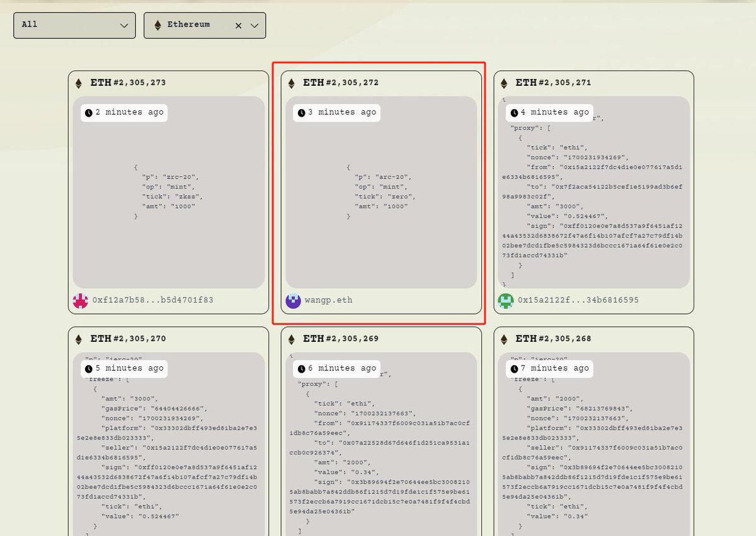Open address 0xf12a7b58...b5d4701f83

click(x=153, y=300)
